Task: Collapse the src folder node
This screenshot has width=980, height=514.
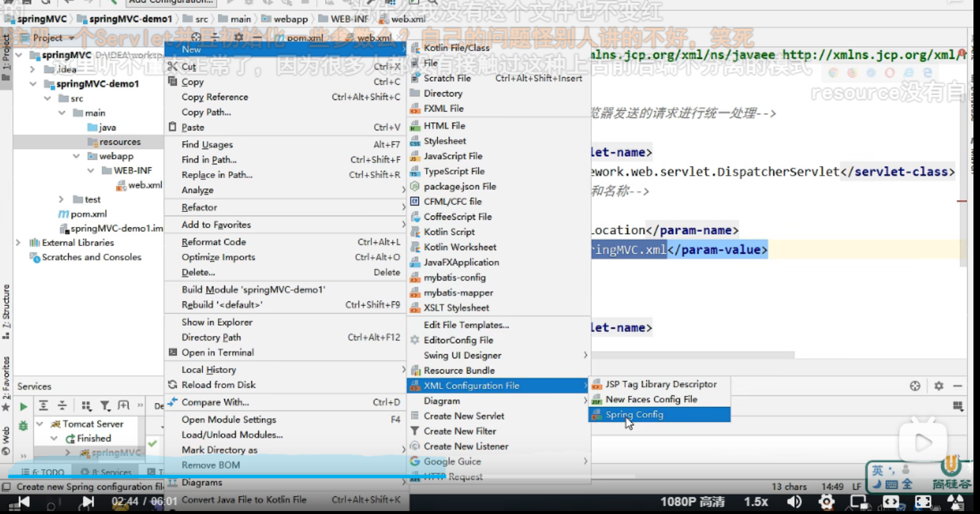Action: click(x=47, y=98)
